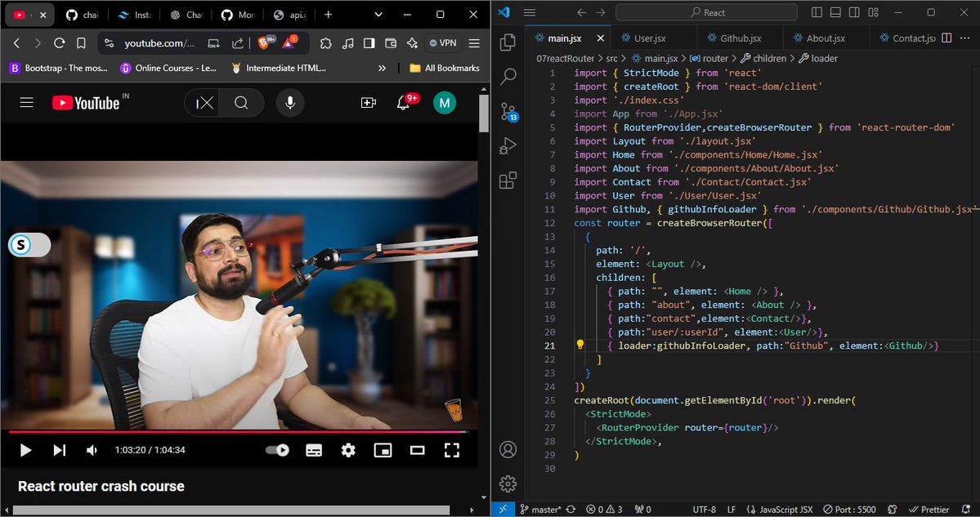The height and width of the screenshot is (517, 980).
Task: Mute the YouTube video
Action: click(92, 450)
